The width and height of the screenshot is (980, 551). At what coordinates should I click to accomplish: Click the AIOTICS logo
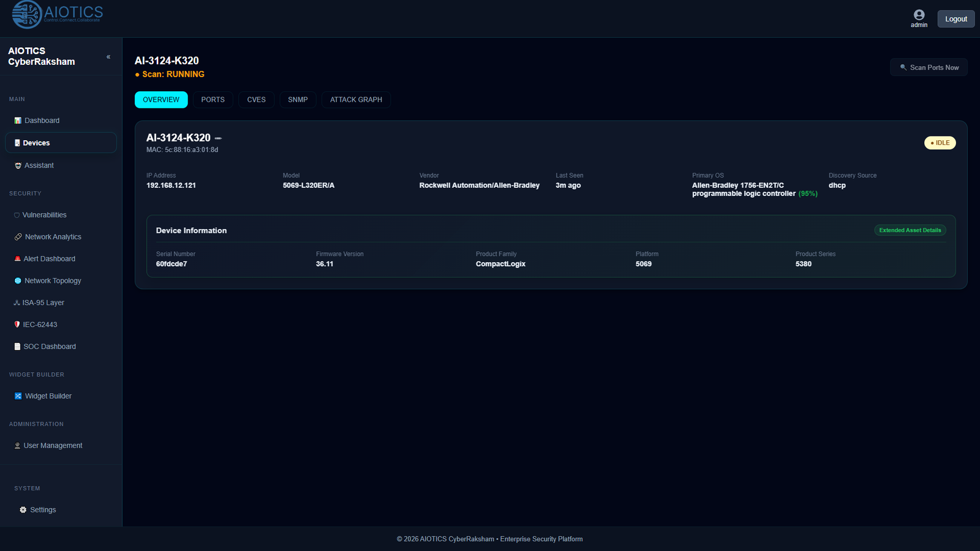(58, 15)
